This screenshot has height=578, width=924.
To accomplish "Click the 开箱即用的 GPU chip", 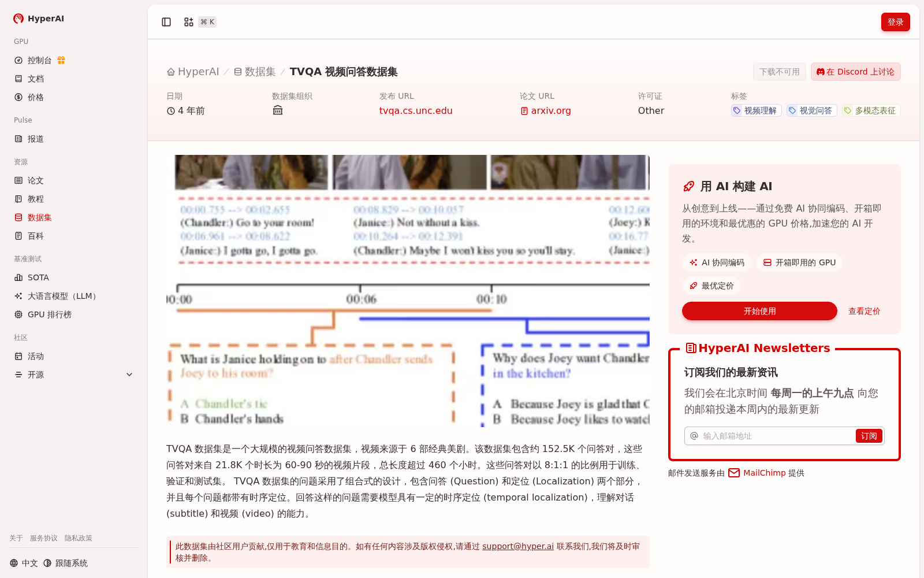I will tap(799, 262).
